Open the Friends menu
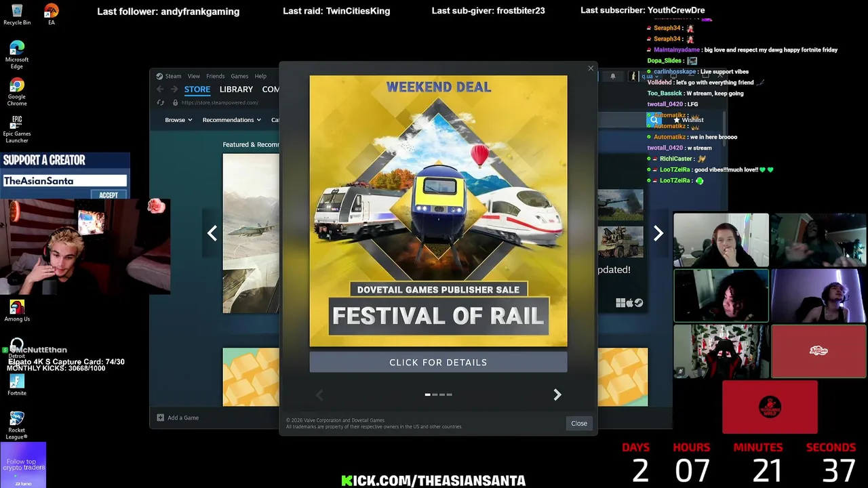Viewport: 868px width, 488px height. (x=215, y=76)
